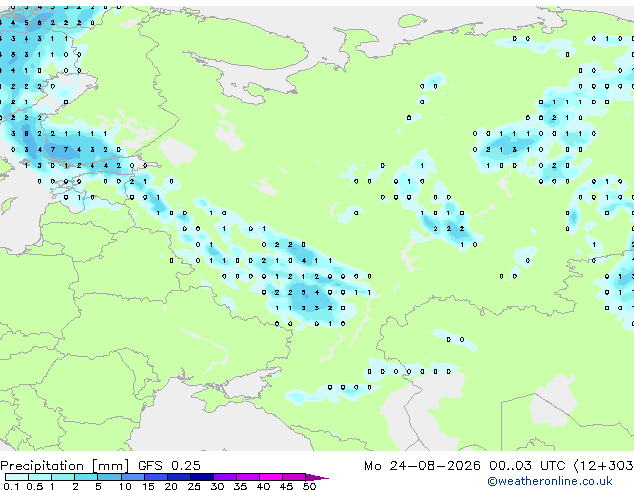Viewport: 634px width, 490px height.
Task: Click the 'Precipitation [mm]' title text
Action: (x=65, y=466)
